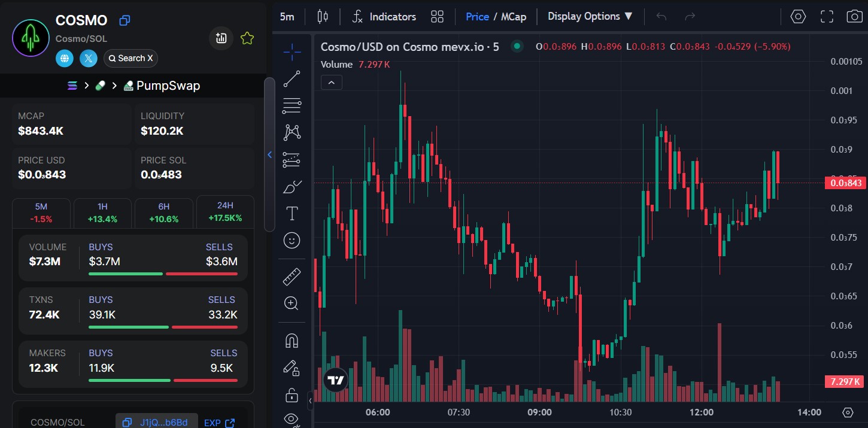Take a chart snapshot with camera icon

854,16
